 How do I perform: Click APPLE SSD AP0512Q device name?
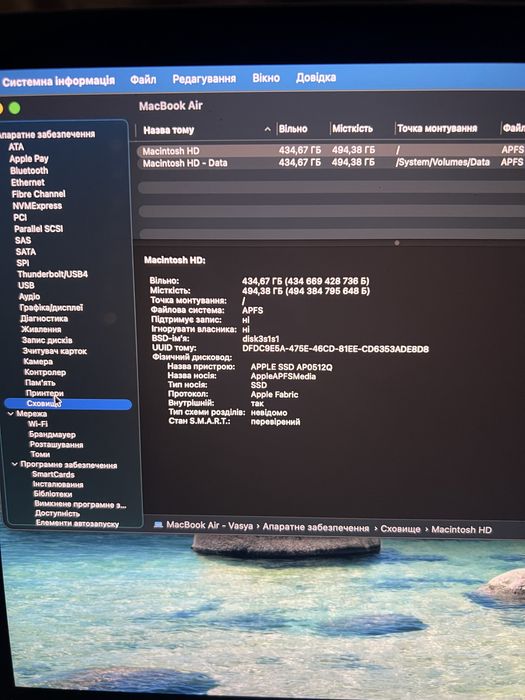(292, 367)
